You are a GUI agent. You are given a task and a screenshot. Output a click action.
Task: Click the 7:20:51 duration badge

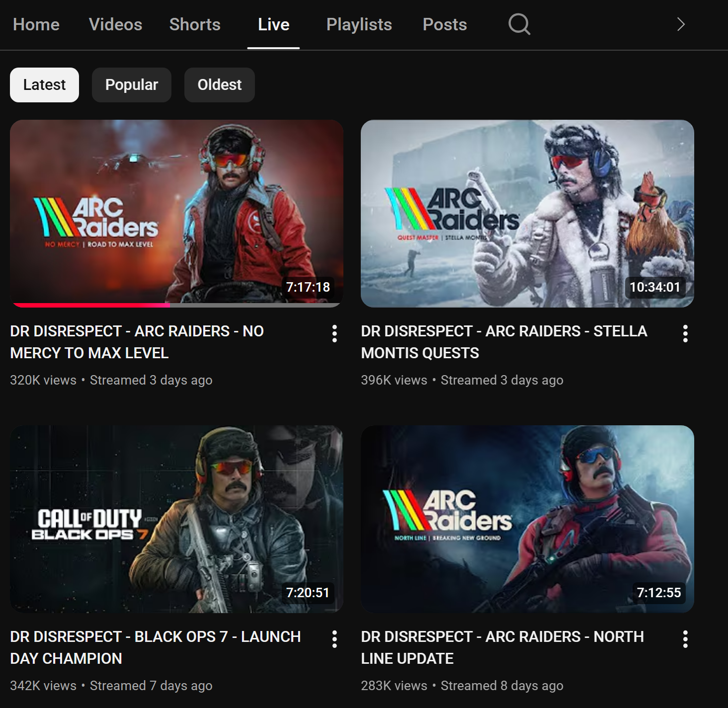[x=308, y=593]
